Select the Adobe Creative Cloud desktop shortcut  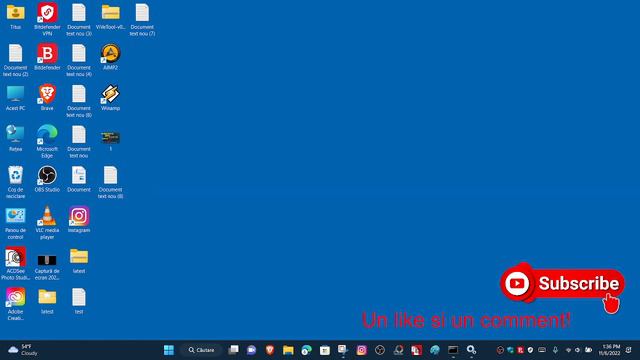point(16,304)
